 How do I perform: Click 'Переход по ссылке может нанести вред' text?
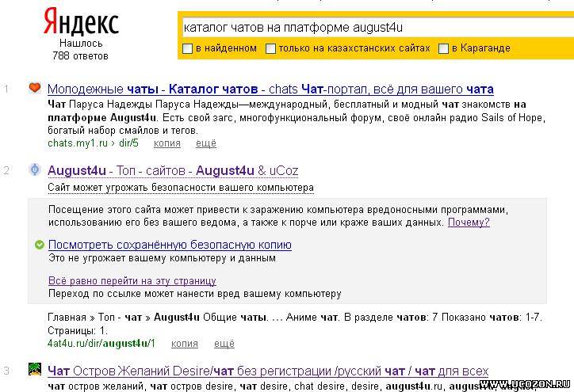pyautogui.click(x=195, y=294)
